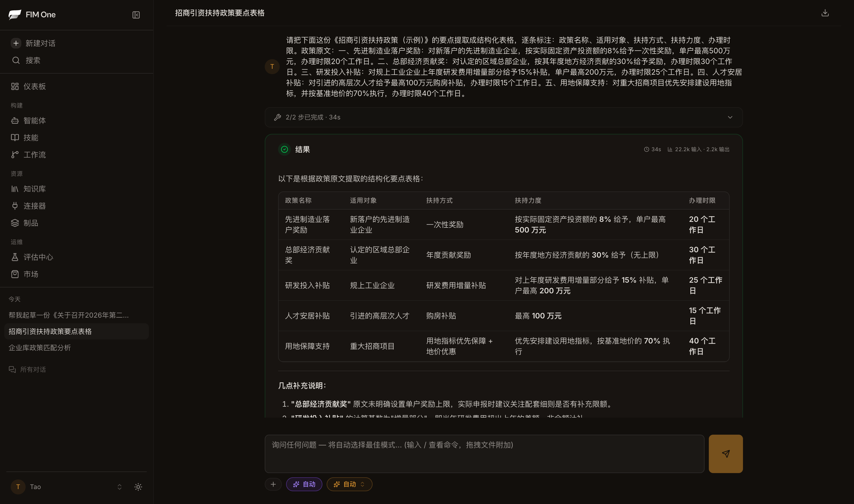Click the 34s clock time indicator
Viewport: 854px width, 504px height.
coord(653,149)
